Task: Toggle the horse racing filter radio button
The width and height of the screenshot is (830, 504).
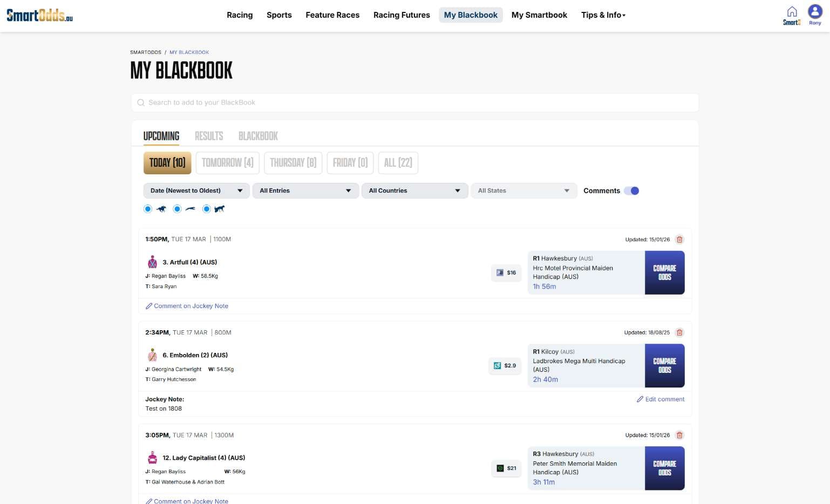Action: [x=148, y=209]
